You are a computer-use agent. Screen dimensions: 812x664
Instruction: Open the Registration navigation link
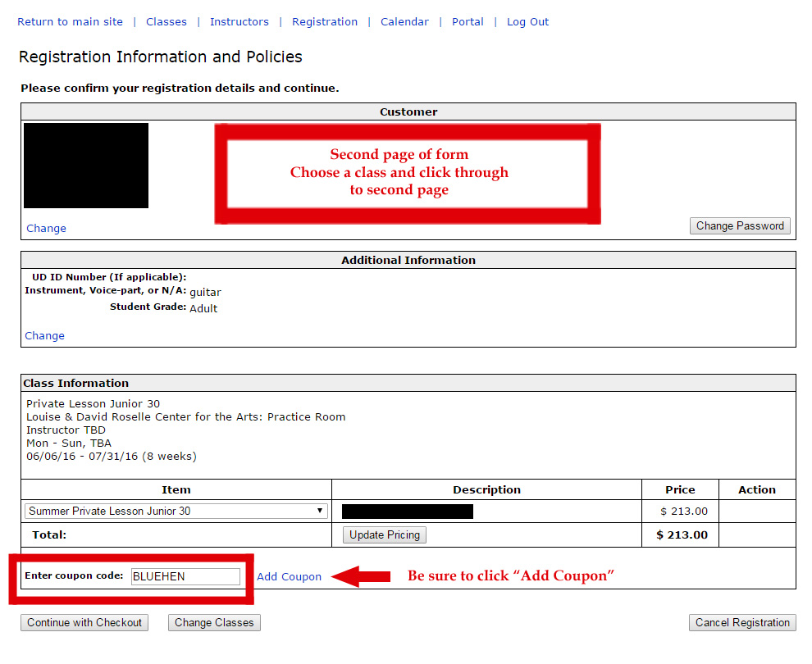pyautogui.click(x=325, y=22)
